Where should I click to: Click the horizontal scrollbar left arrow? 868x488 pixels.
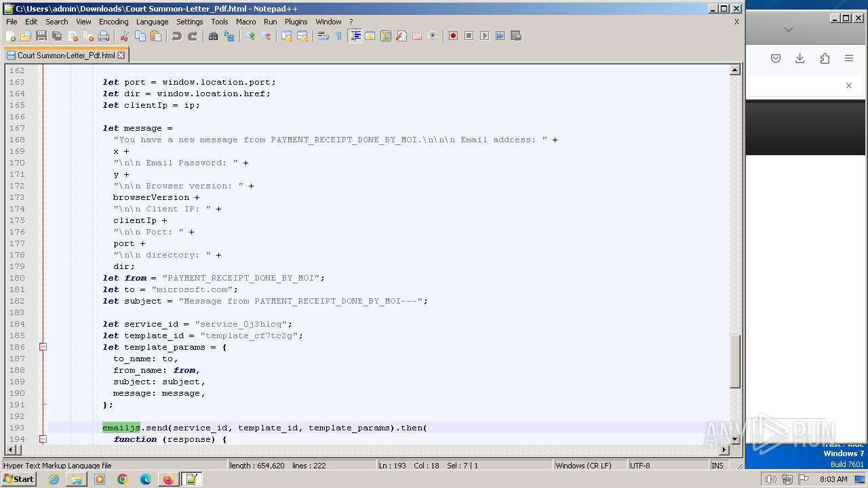click(x=10, y=450)
